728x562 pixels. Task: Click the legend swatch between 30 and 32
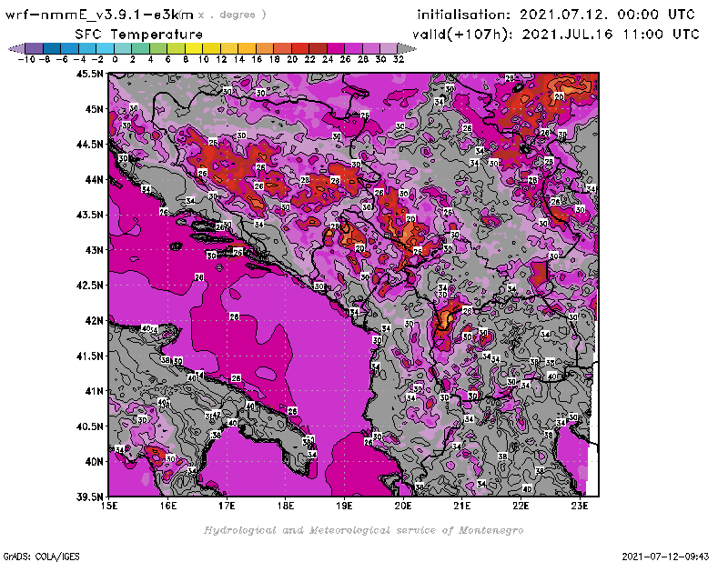pyautogui.click(x=389, y=48)
